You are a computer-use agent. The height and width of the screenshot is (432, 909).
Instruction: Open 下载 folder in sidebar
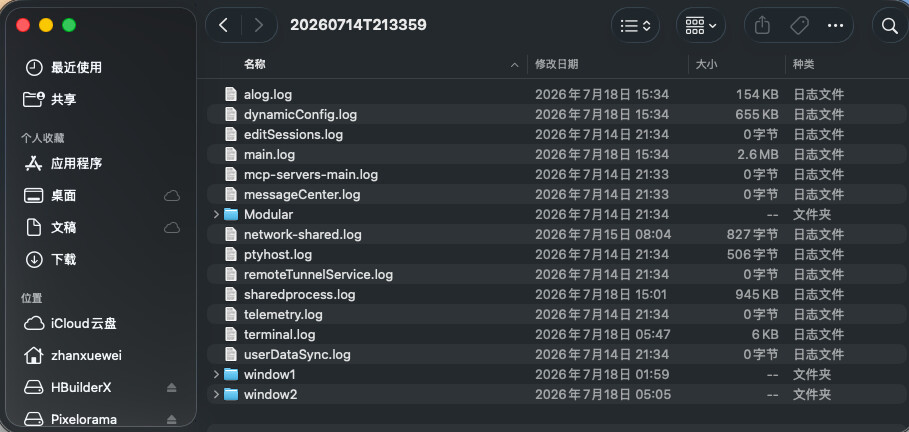click(x=64, y=259)
